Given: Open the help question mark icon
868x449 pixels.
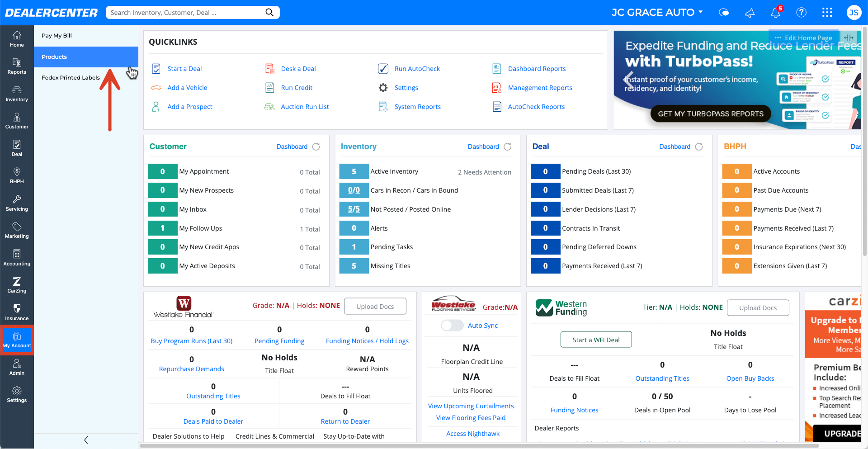Looking at the screenshot, I should coord(801,12).
